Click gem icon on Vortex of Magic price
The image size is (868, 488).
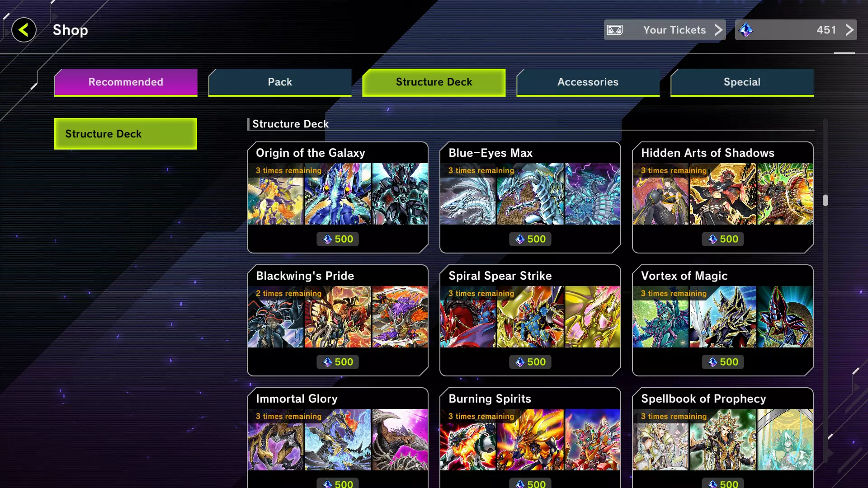click(x=712, y=362)
